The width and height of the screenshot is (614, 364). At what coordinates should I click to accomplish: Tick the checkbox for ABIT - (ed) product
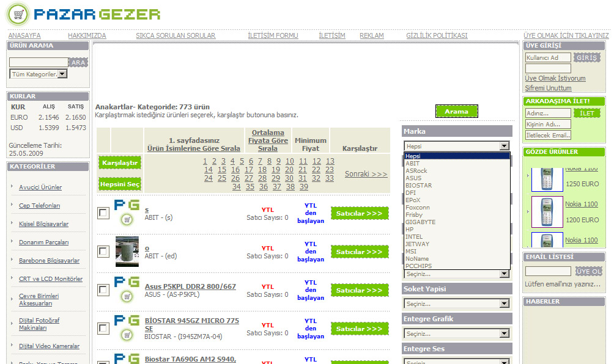click(103, 252)
